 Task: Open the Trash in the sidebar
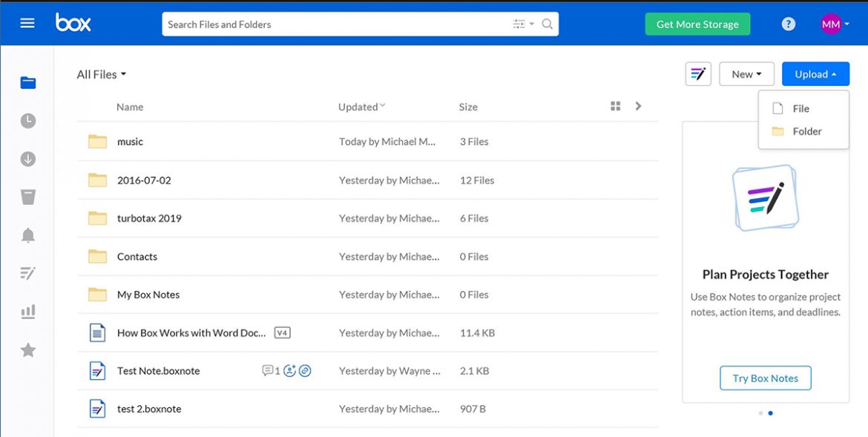[27, 196]
